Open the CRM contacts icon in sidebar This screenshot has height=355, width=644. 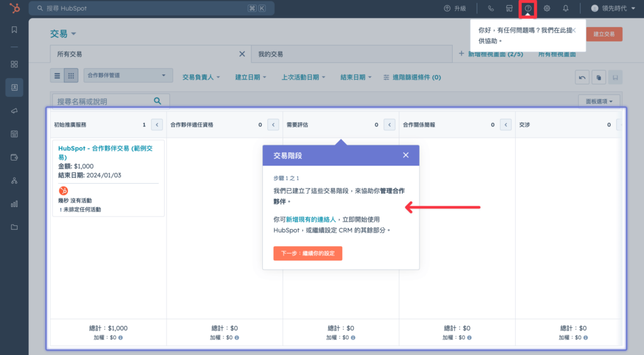(x=14, y=87)
